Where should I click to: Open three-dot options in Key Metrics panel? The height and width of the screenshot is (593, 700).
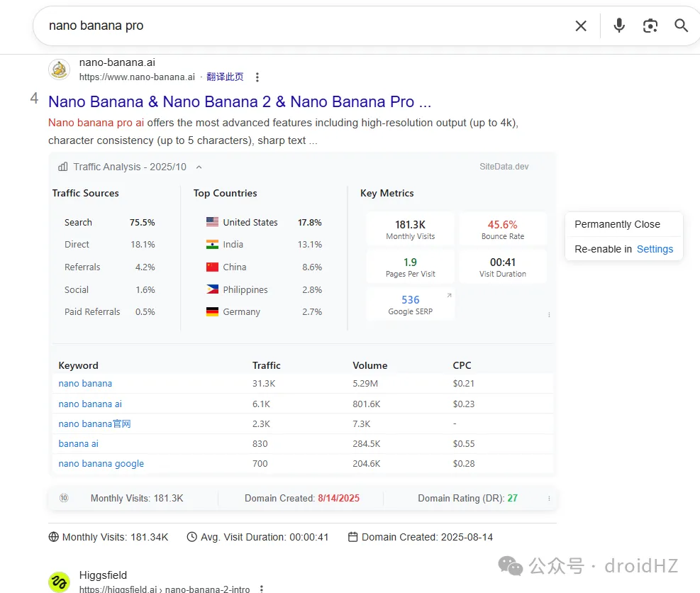point(549,315)
